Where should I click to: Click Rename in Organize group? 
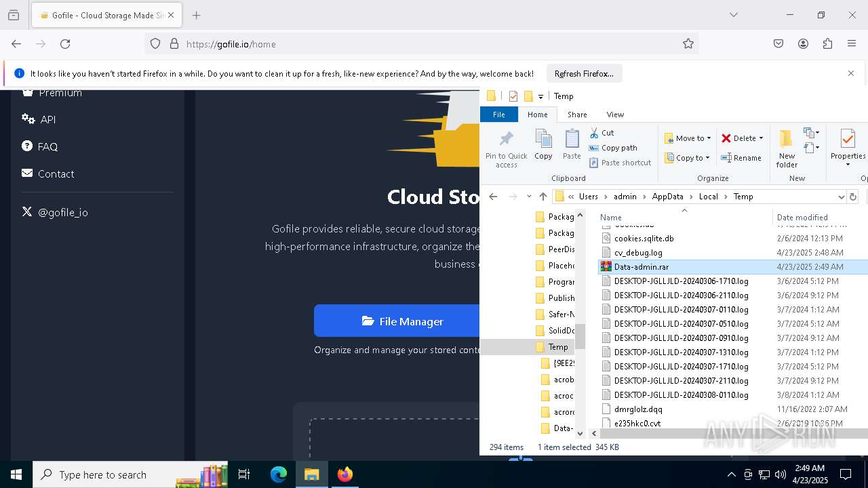(741, 158)
